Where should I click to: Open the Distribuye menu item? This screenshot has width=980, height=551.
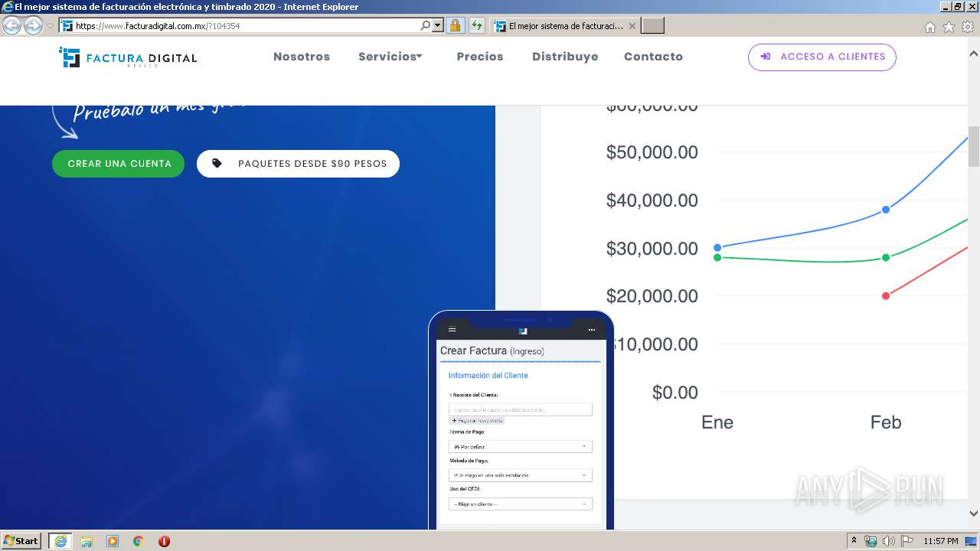tap(565, 57)
